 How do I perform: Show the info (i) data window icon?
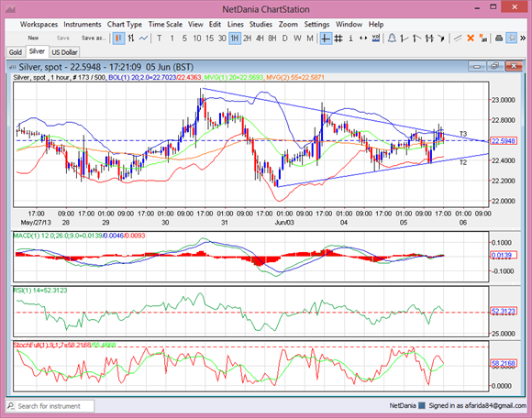350,38
